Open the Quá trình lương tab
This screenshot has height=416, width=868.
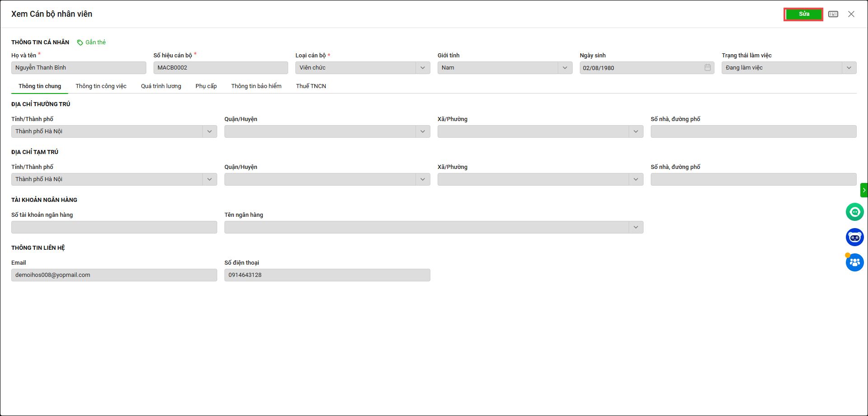coord(161,86)
